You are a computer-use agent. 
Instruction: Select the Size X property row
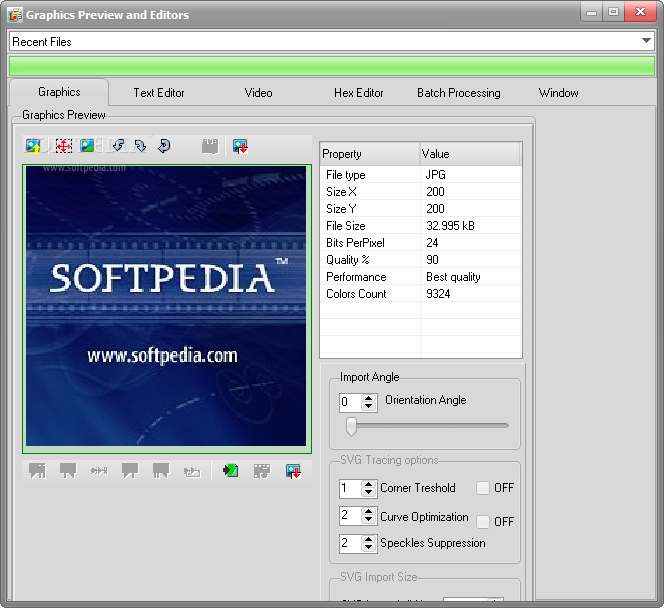(x=421, y=191)
